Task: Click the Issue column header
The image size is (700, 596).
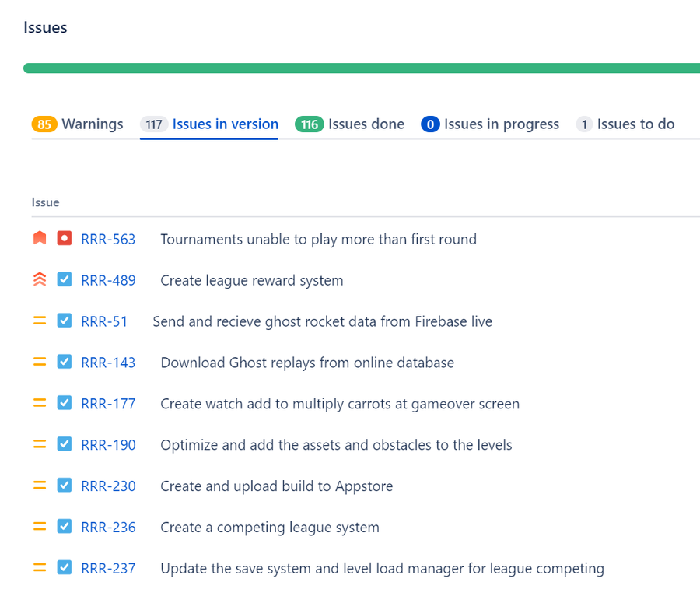Action: coord(46,202)
